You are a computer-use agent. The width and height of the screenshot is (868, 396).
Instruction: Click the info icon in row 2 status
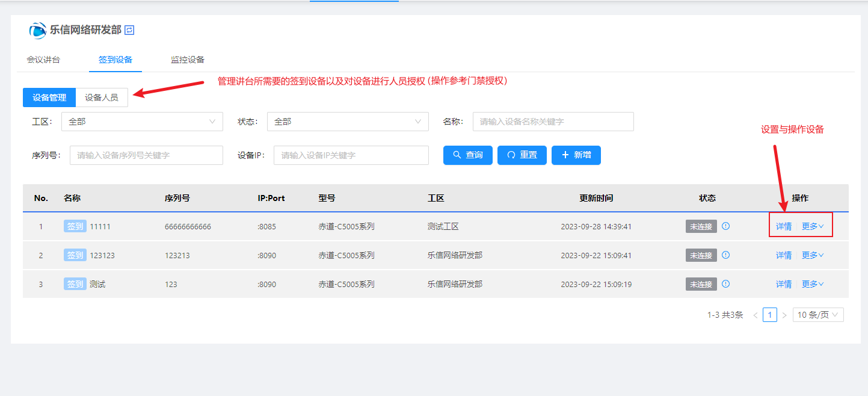click(x=725, y=255)
